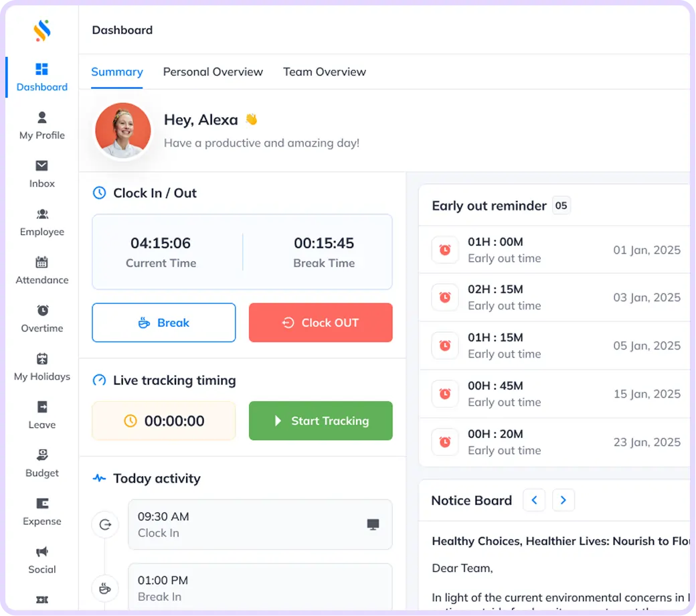The image size is (696, 616).
Task: Click the alarm icon for 15 Jan, 2025 reminder
Action: [445, 394]
